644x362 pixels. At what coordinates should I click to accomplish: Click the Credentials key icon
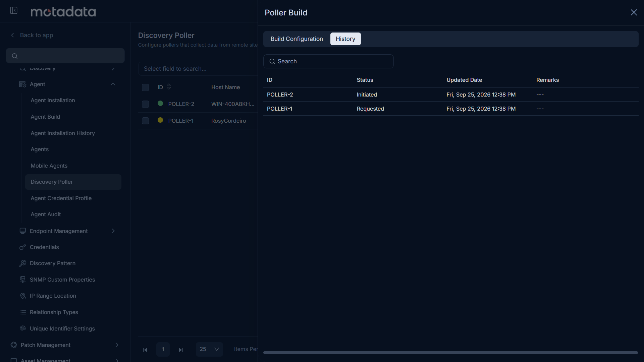[x=22, y=247]
